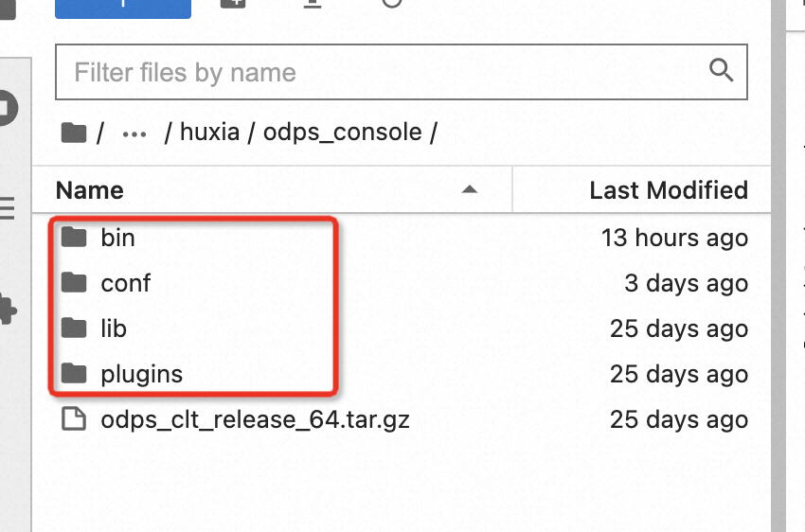This screenshot has height=532, width=805.
Task: Select the plugins folder
Action: (x=402, y=374)
